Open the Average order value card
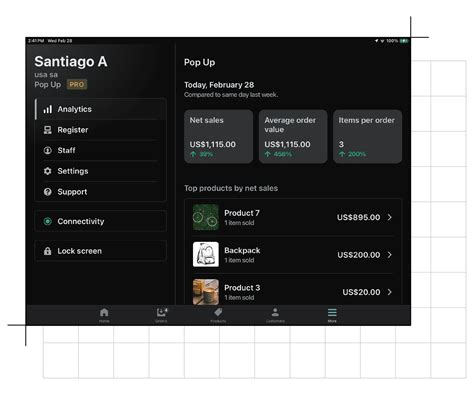 [293, 136]
